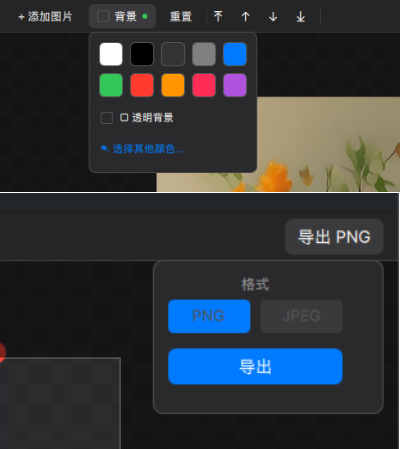Click the send to back icon
This screenshot has width=400, height=449.
pos(301,16)
